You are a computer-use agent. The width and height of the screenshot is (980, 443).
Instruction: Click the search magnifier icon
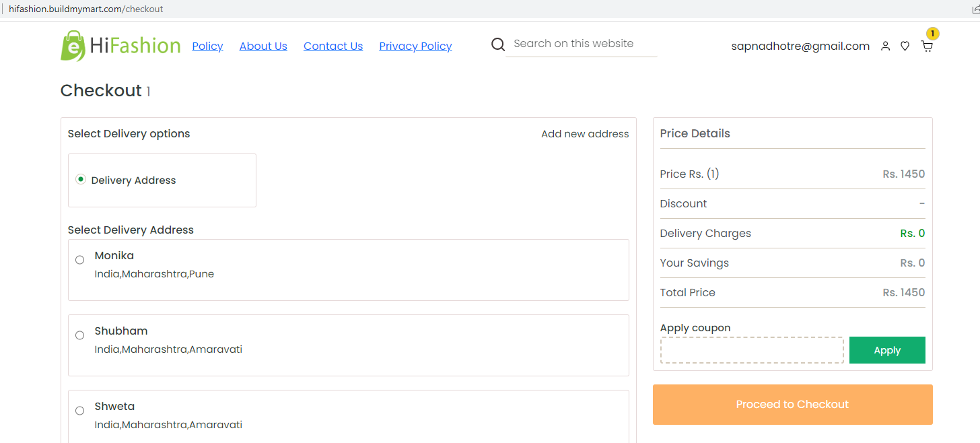coord(498,44)
